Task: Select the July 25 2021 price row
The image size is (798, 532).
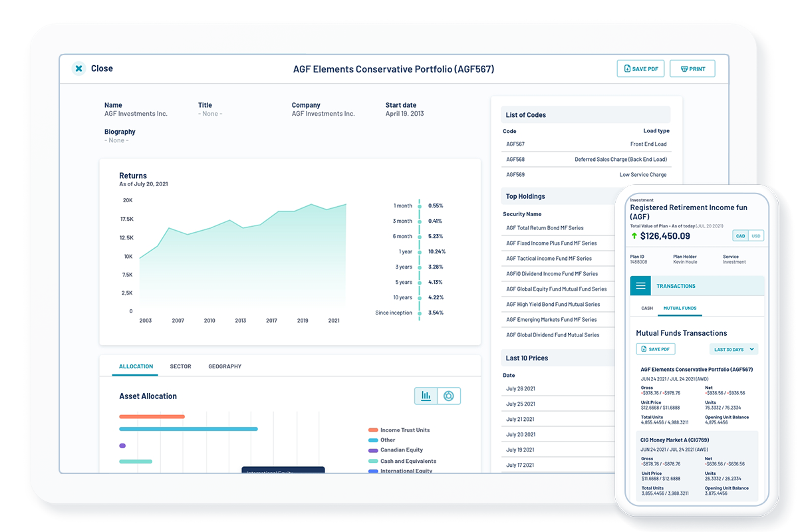Action: (558, 404)
